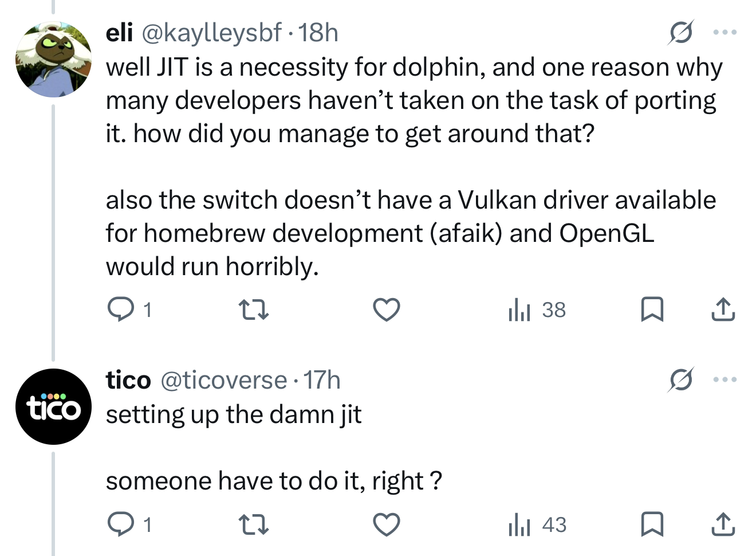Reply to tico's tweet
This screenshot has width=756, height=556.
point(120,524)
